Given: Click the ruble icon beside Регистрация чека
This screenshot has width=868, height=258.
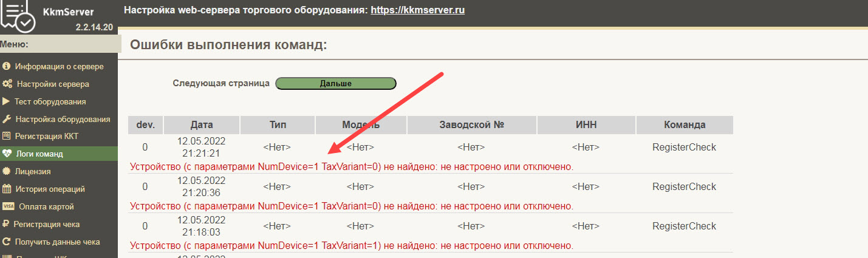Looking at the screenshot, I should click(6, 224).
